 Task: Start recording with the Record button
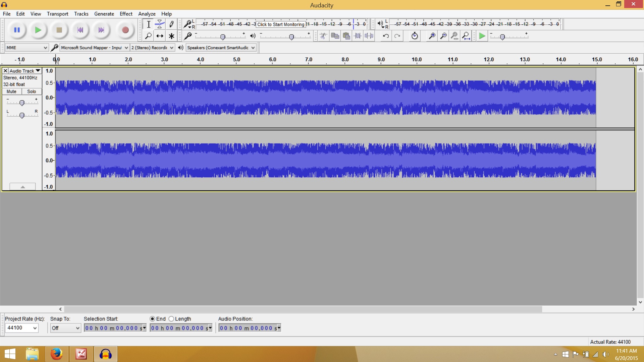(125, 30)
